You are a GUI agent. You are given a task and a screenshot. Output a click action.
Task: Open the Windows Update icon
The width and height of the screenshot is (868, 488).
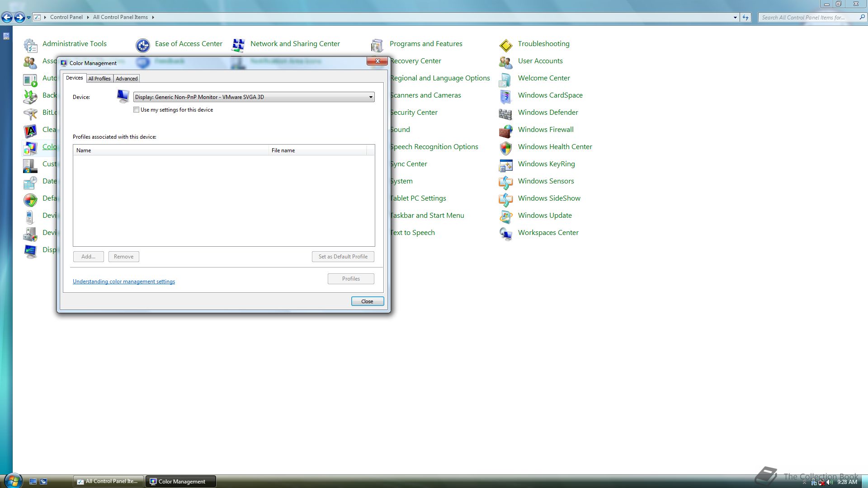coord(505,216)
